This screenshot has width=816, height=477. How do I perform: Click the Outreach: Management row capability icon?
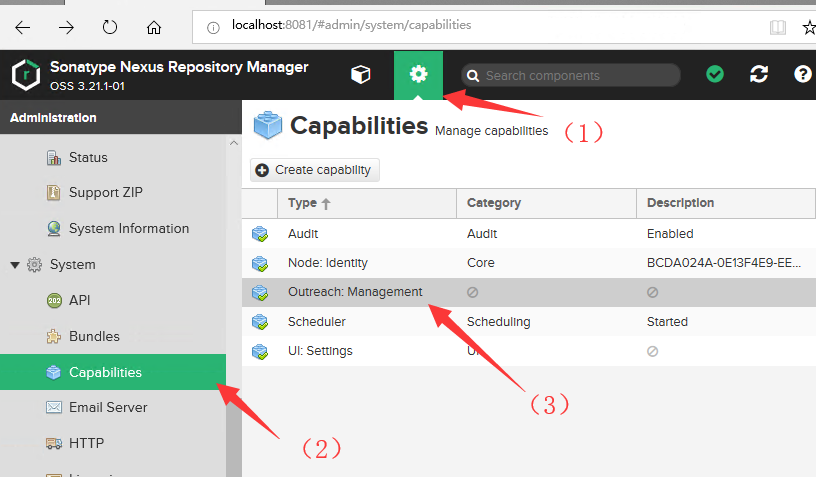[x=260, y=293]
